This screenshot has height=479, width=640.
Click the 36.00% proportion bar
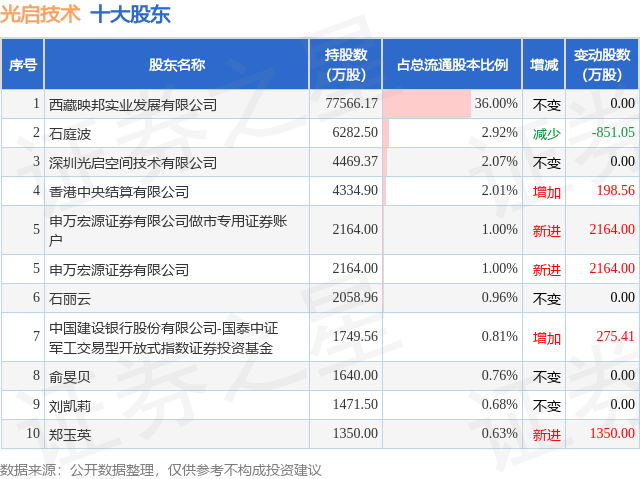pyautogui.click(x=427, y=104)
